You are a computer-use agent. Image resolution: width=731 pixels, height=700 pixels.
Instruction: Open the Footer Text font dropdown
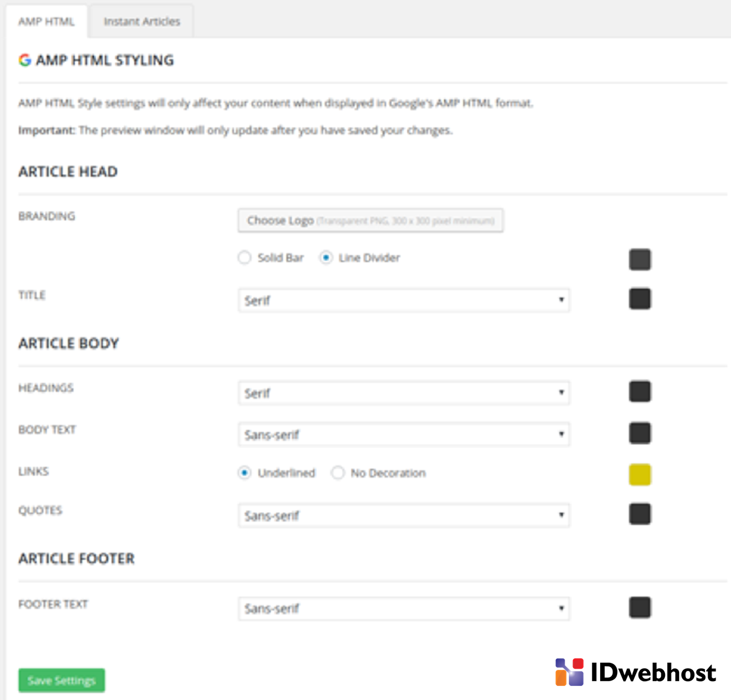point(404,608)
